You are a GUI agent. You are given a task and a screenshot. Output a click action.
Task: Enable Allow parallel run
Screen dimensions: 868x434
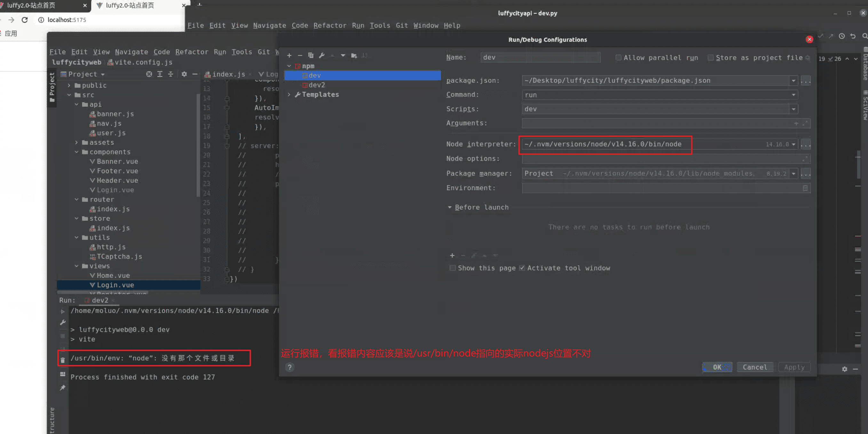click(618, 58)
